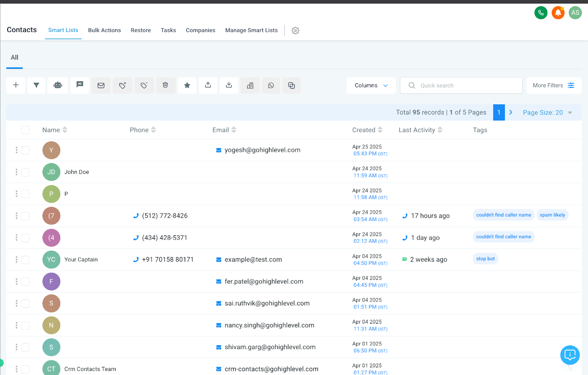Viewport: 588px width, 375px height.
Task: Open the Manage Smart Lists link
Action: pos(251,31)
